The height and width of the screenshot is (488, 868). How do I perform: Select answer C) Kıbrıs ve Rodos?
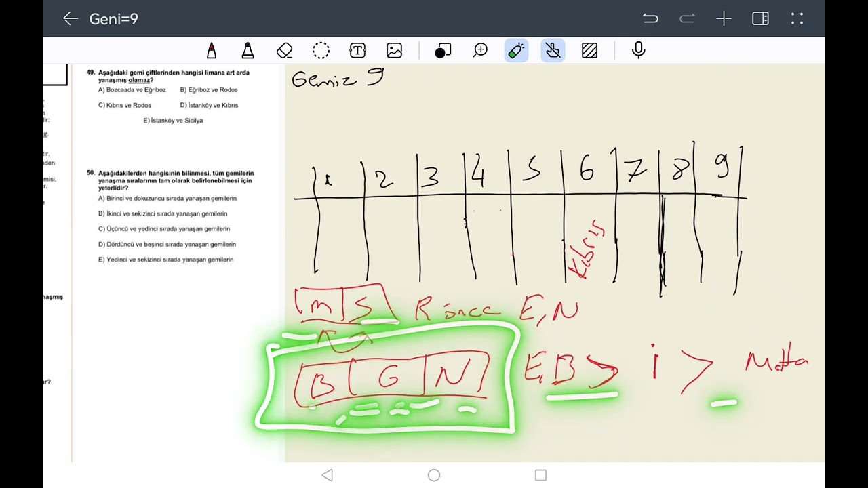[x=125, y=105]
